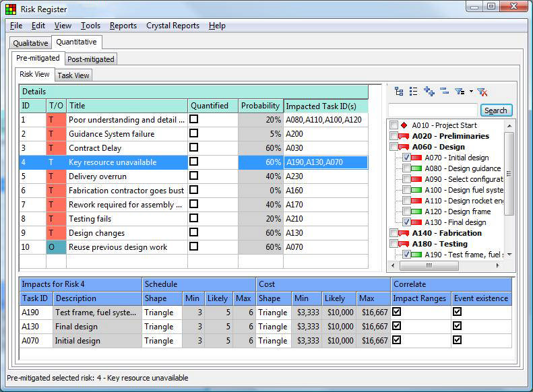Open the filter options dropdown arrow
Screen dimensions: 533x392
471,92
